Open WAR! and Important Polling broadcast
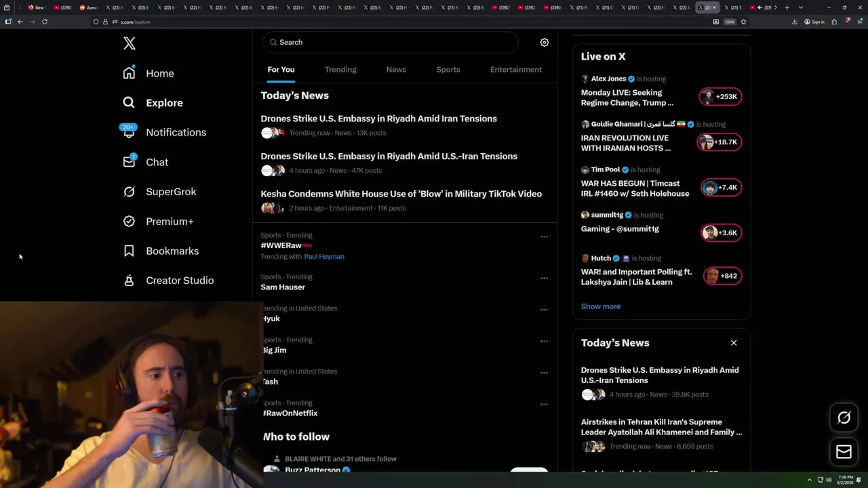868x488 pixels. click(637, 277)
